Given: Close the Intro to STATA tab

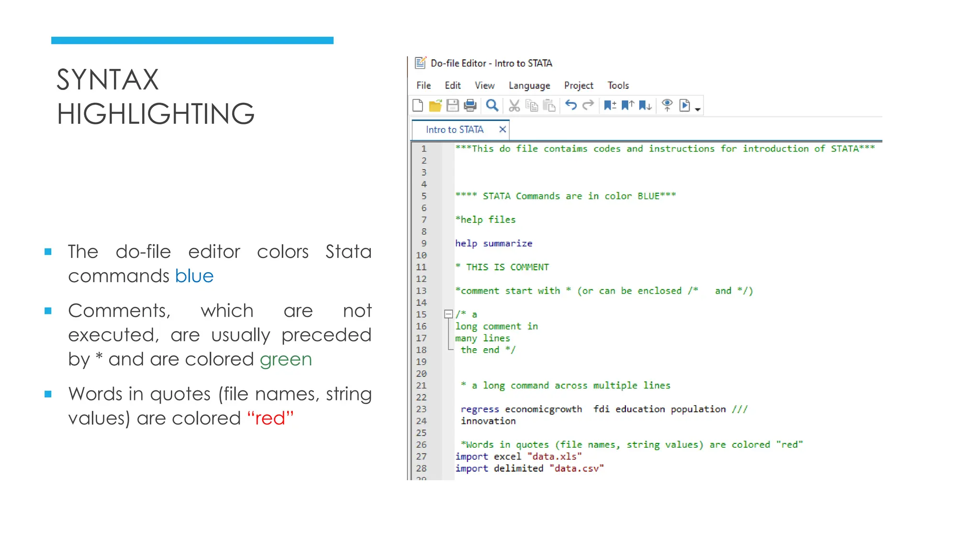Looking at the screenshot, I should [x=502, y=130].
